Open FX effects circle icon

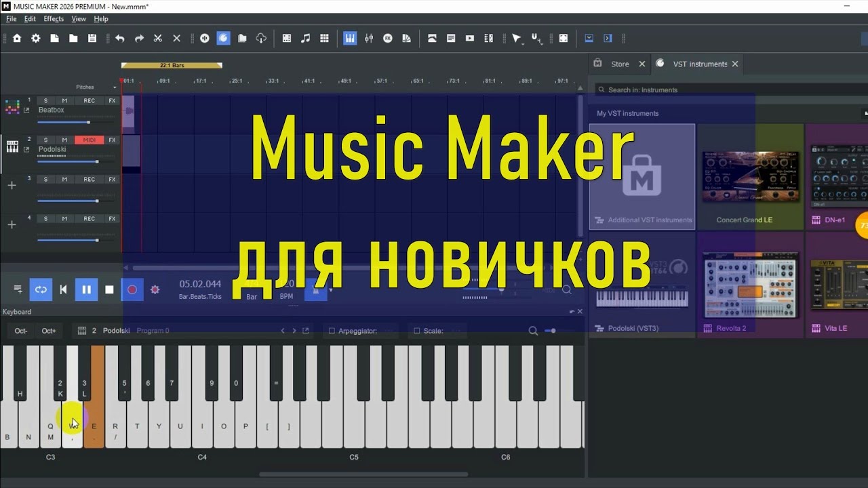[388, 39]
